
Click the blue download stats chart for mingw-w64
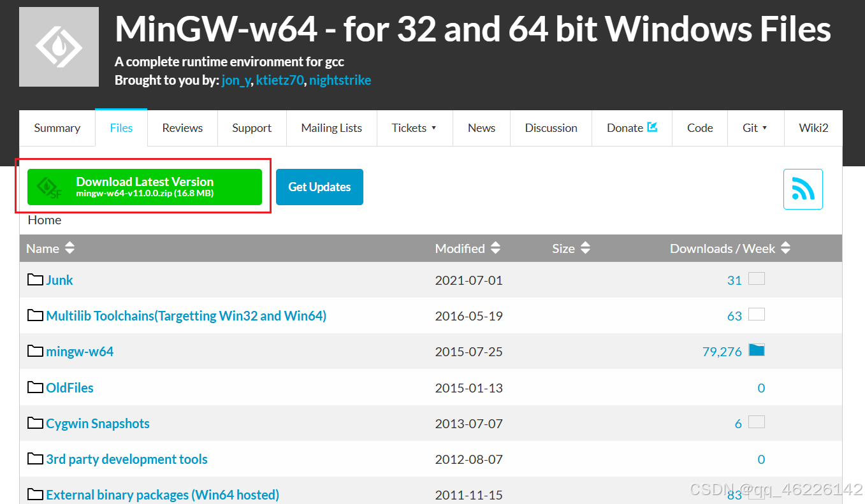coord(757,350)
